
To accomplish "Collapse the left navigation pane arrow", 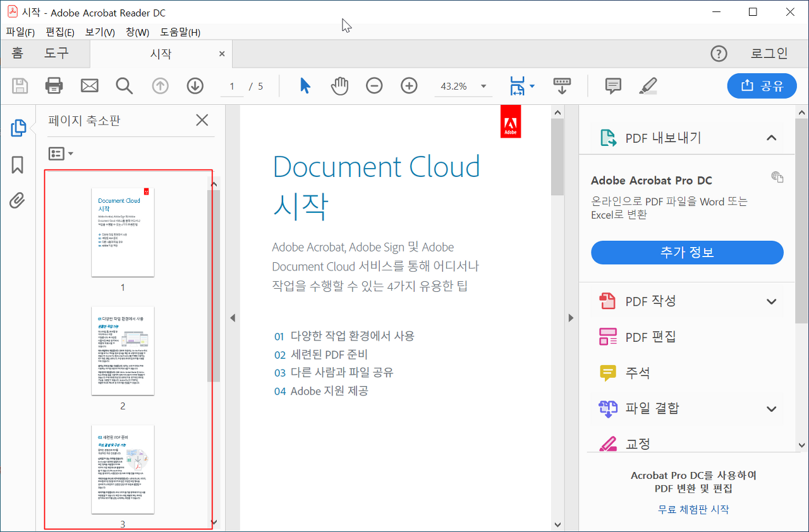I will pyautogui.click(x=233, y=318).
